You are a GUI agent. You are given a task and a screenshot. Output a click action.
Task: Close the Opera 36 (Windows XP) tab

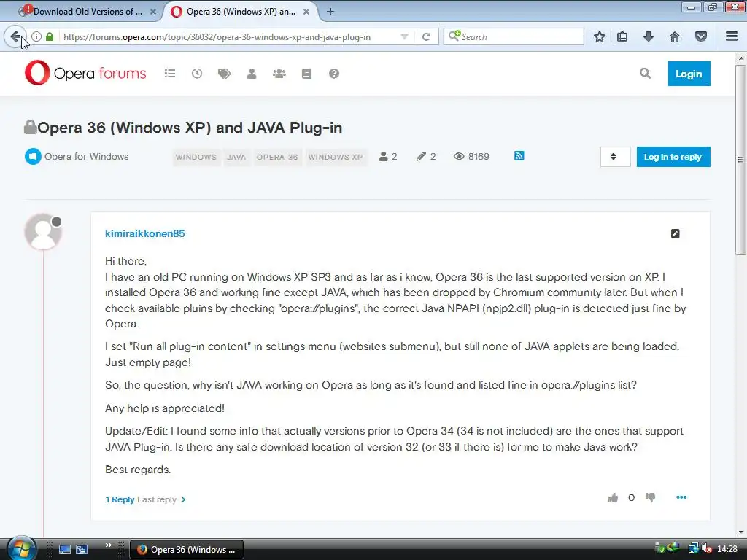[306, 12]
